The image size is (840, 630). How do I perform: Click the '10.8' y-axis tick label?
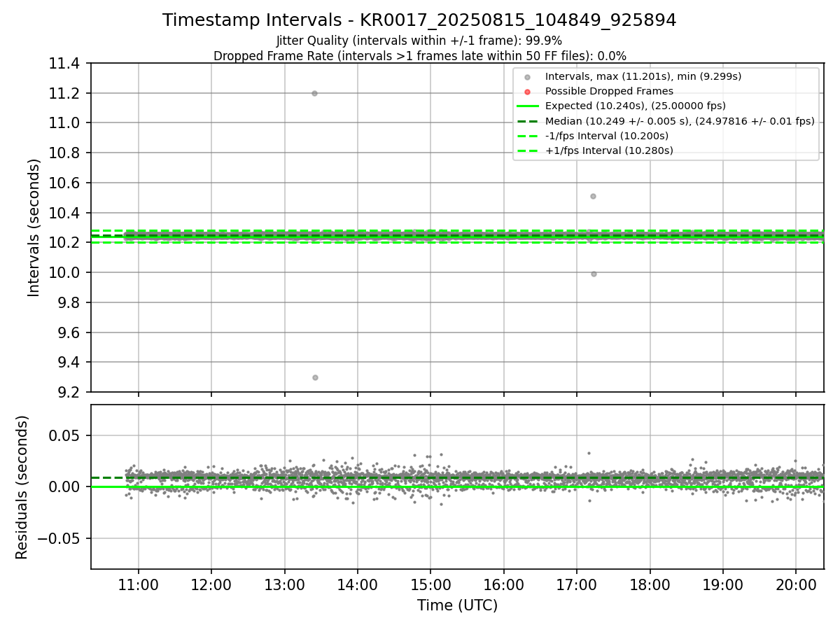point(65,153)
